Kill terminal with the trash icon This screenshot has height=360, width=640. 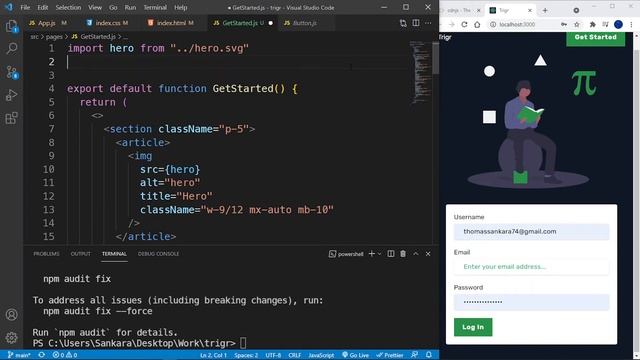pyautogui.click(x=403, y=254)
